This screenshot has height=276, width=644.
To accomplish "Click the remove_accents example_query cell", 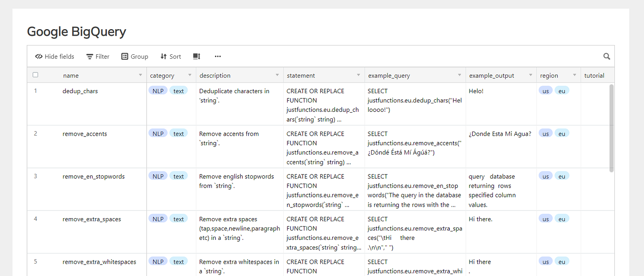I will pos(415,147).
